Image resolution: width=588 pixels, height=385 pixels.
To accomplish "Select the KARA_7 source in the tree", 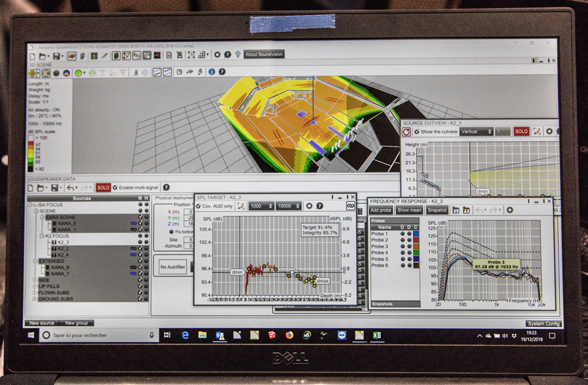I will pos(60,274).
